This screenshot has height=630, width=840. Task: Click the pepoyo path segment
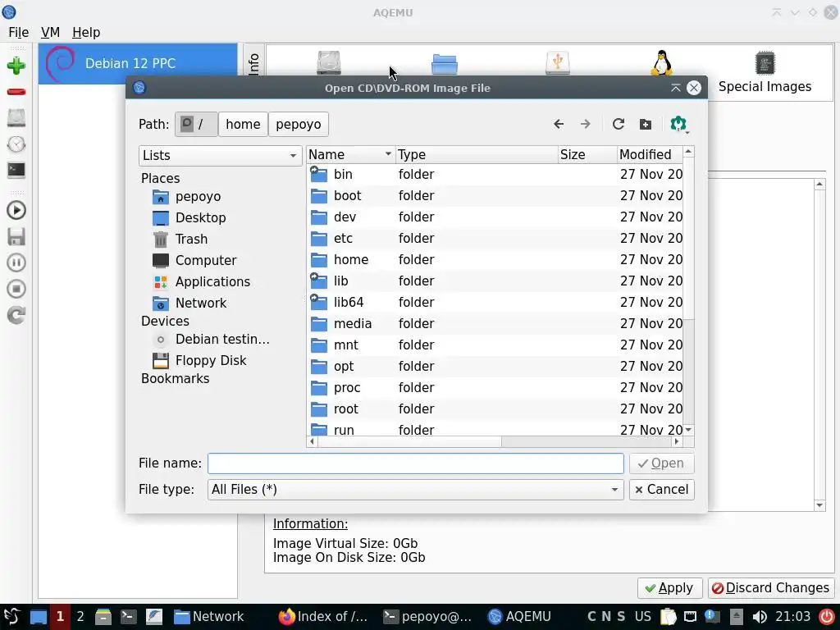299,125
